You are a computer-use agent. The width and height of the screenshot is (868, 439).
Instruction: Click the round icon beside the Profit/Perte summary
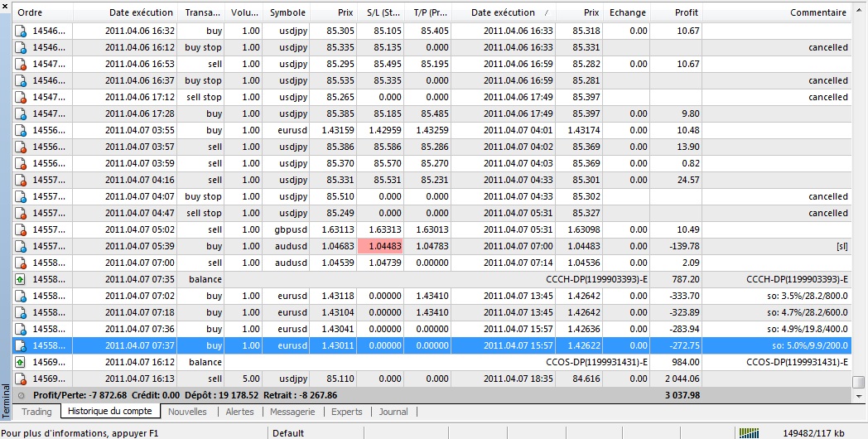pos(21,395)
